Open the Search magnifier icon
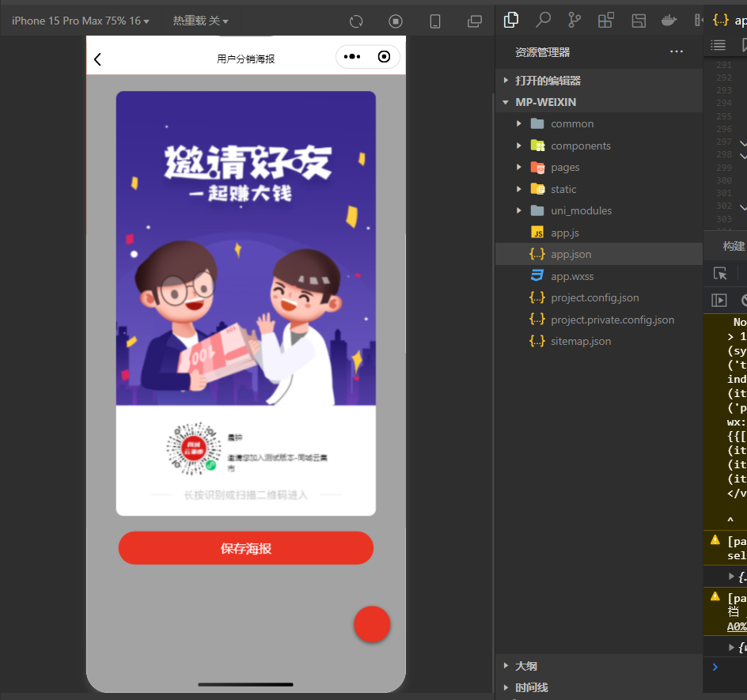 [543, 20]
